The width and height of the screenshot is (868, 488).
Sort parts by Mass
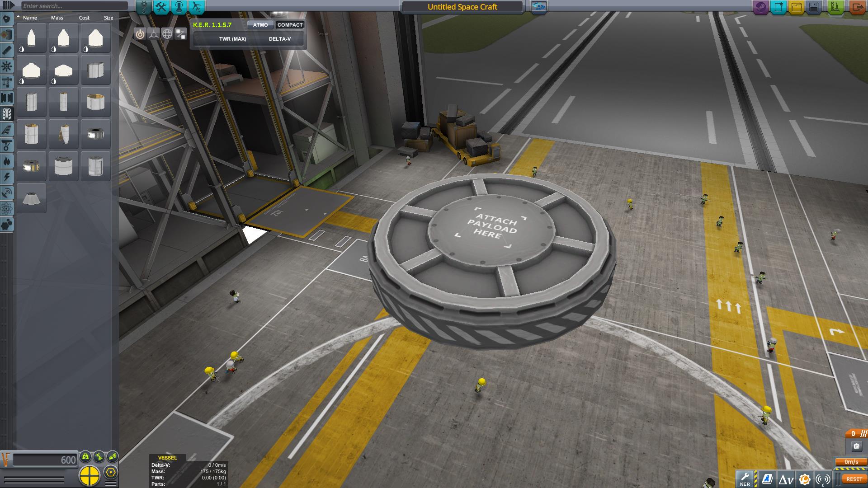click(x=57, y=18)
